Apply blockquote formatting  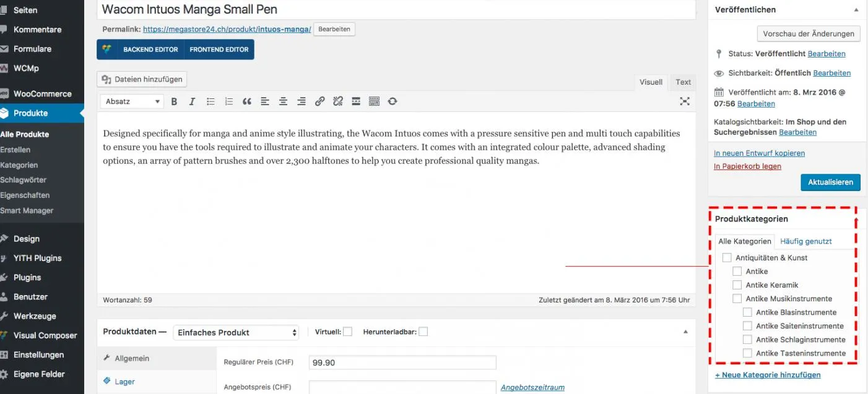point(247,101)
